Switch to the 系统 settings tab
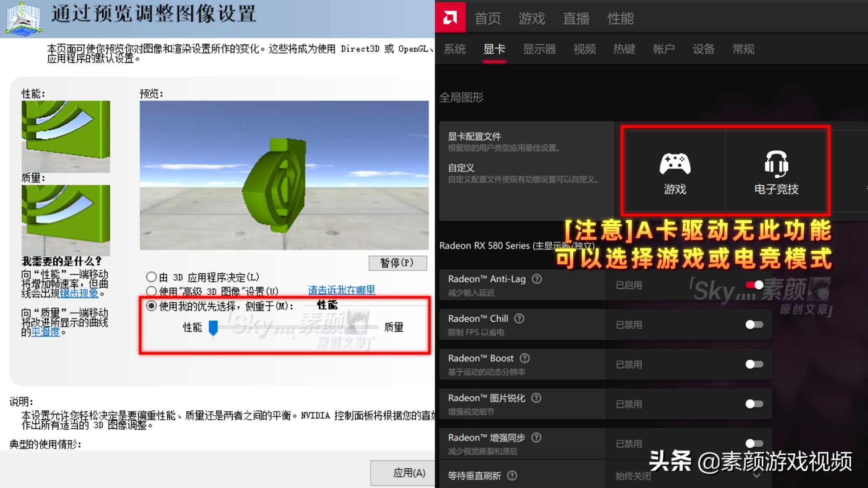The image size is (868, 488). point(454,49)
